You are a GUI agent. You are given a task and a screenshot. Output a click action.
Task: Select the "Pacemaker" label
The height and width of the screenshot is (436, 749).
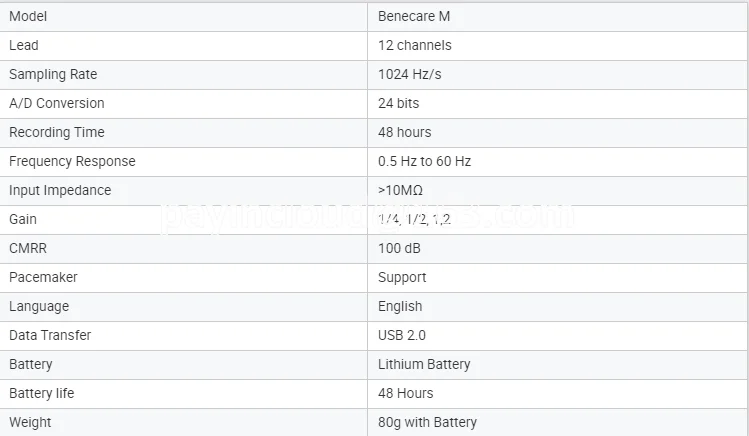(x=43, y=277)
